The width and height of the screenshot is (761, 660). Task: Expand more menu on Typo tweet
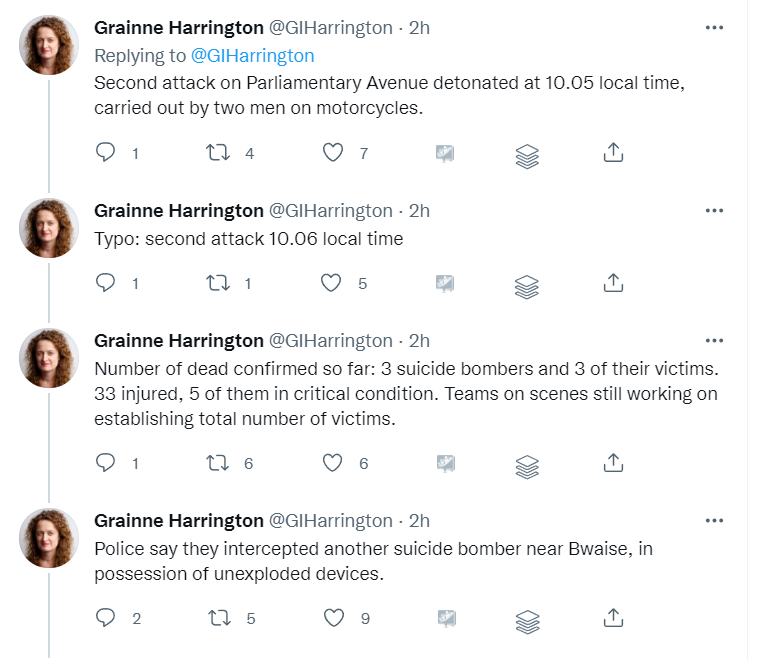click(x=714, y=210)
